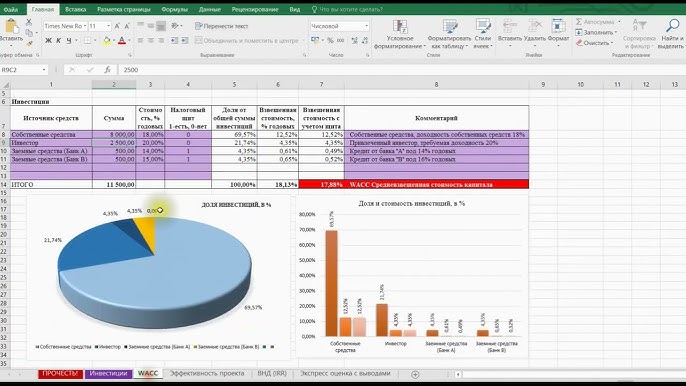Click the increase decimal places icon
The width and height of the screenshot is (686, 386).
(x=354, y=40)
